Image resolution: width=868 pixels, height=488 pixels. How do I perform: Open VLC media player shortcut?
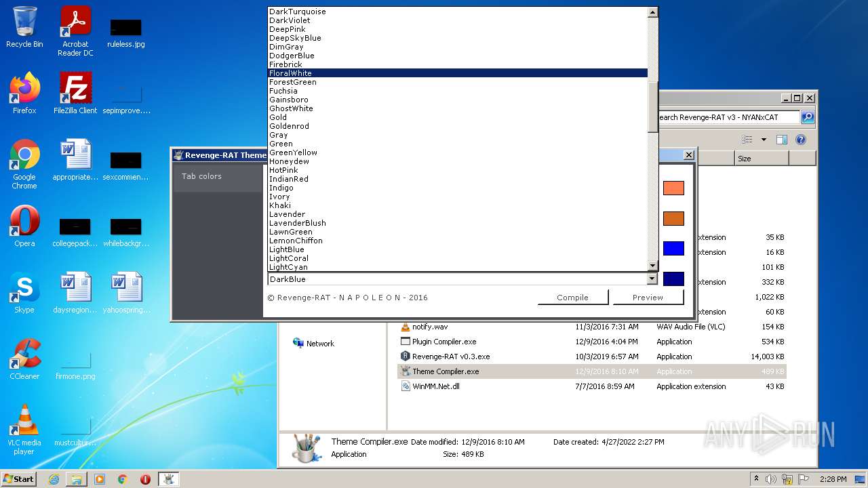[24, 430]
